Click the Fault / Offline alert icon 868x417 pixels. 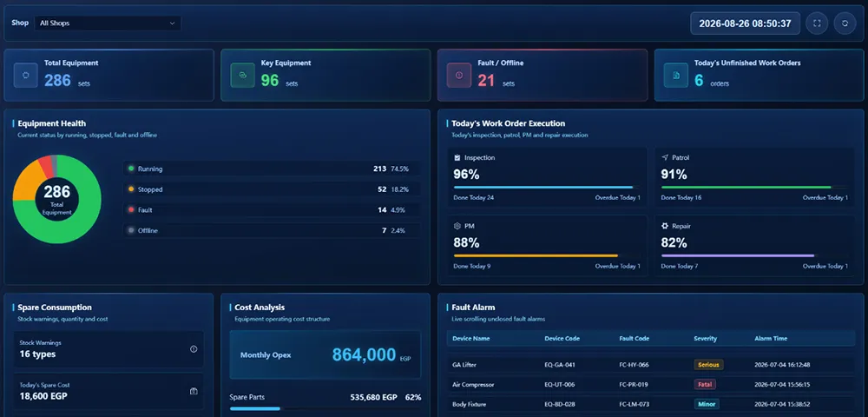459,76
